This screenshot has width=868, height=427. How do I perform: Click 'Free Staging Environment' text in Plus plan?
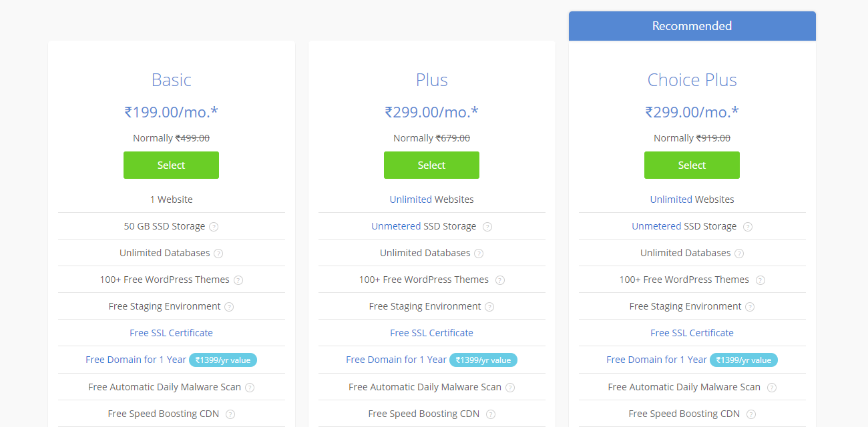coord(425,306)
